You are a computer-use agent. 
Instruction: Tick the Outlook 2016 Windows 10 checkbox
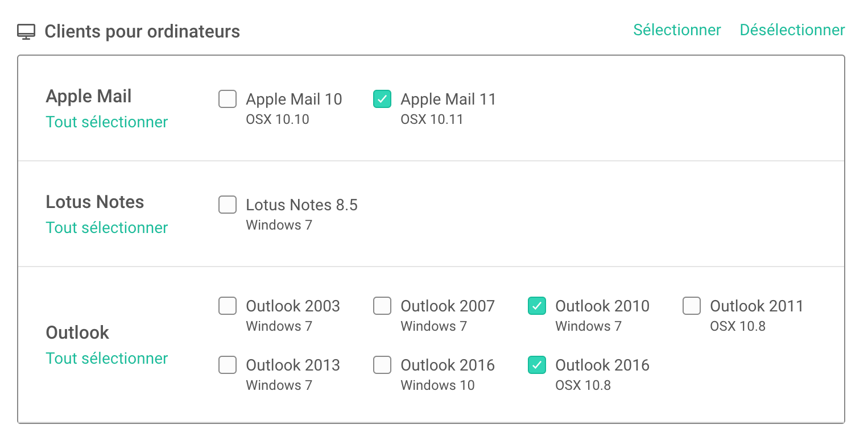[382, 365]
